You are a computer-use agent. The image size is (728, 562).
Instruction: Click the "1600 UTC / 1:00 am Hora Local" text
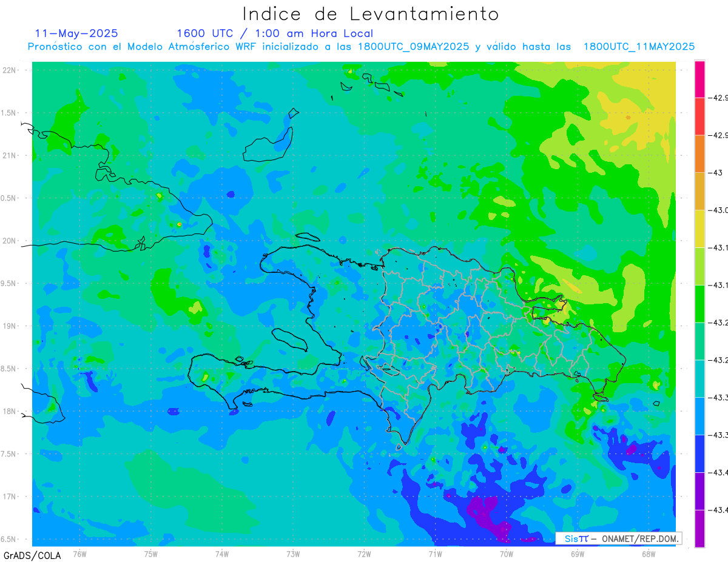[x=275, y=33]
